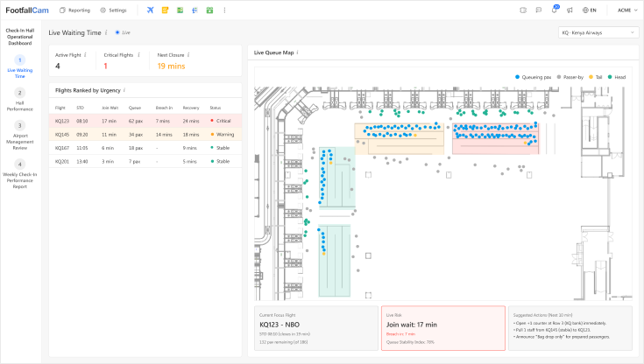
Task: Click the Check-In Hall Operational Dashboard title
Action: (x=19, y=37)
